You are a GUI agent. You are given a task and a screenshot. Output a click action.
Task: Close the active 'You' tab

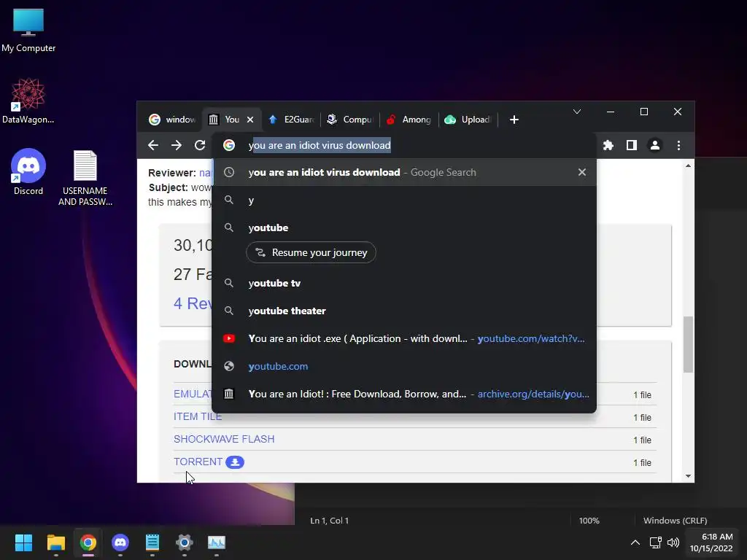tap(250, 120)
